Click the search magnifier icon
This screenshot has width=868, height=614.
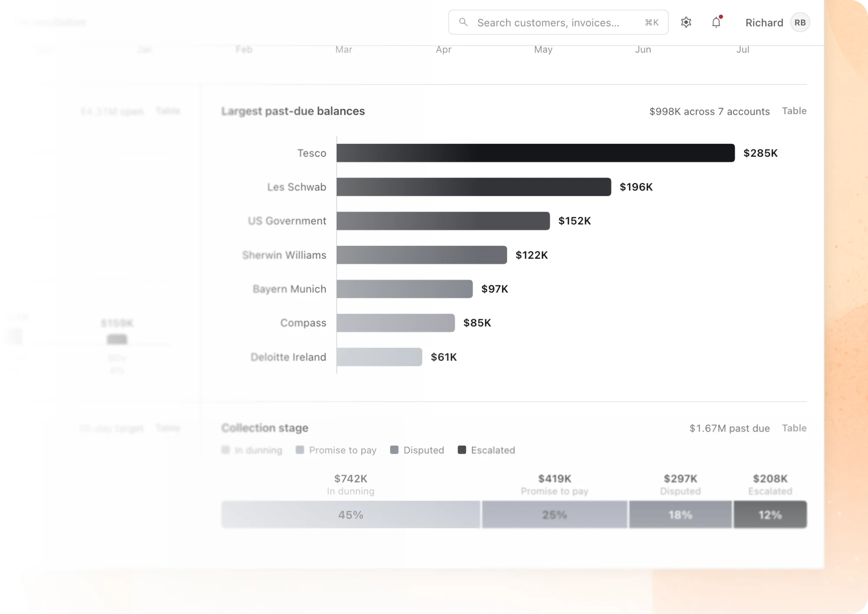463,22
